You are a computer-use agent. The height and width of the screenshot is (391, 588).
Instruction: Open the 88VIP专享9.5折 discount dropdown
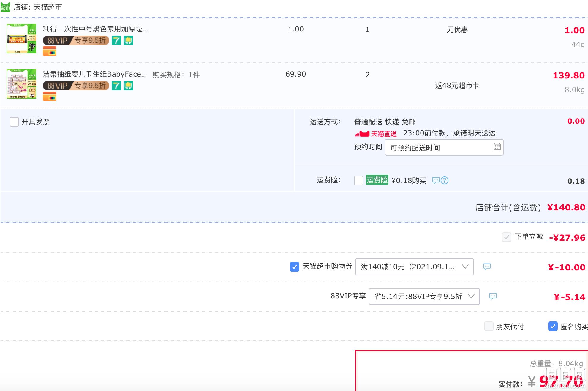pos(424,297)
